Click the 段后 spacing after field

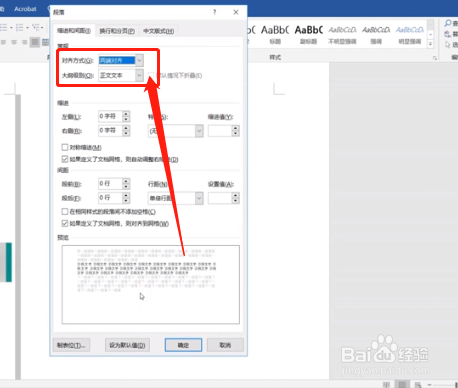[x=110, y=198]
